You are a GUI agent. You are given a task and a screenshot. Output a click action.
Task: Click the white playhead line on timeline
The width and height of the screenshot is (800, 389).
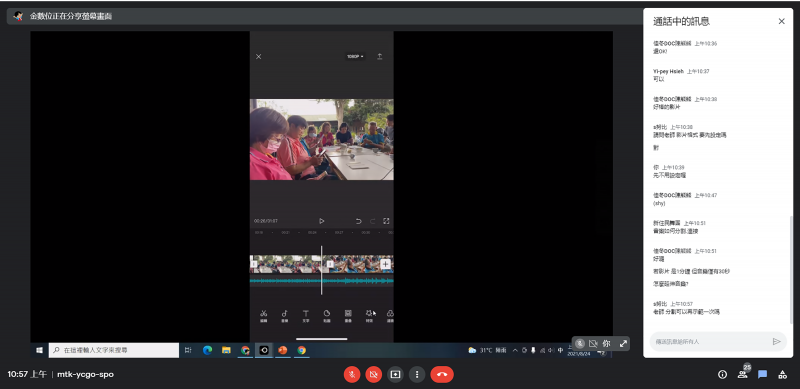pos(321,270)
